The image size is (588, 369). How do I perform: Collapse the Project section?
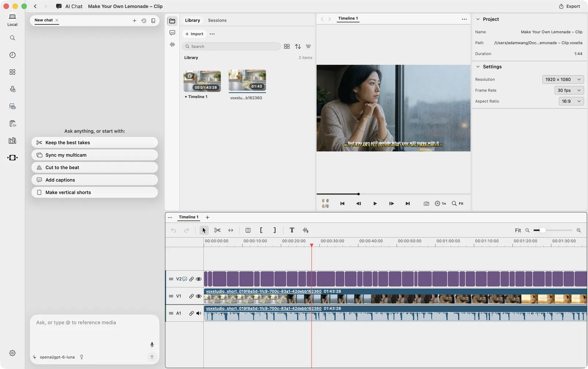click(478, 19)
